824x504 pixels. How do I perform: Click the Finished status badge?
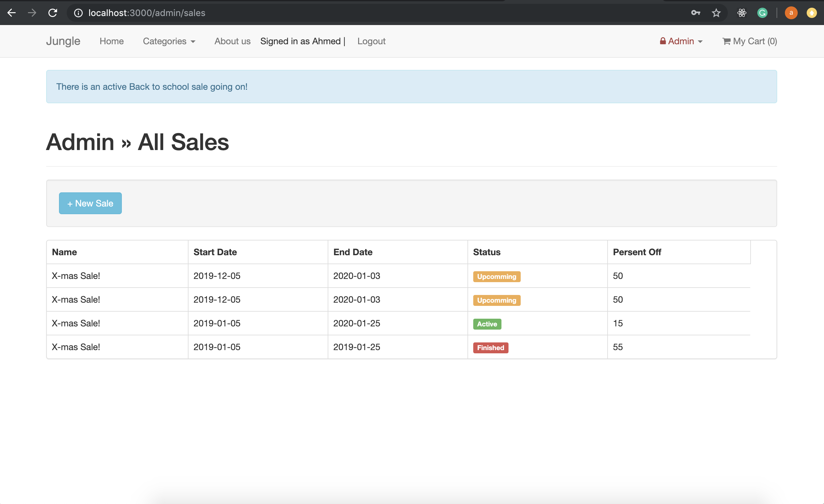tap(490, 348)
